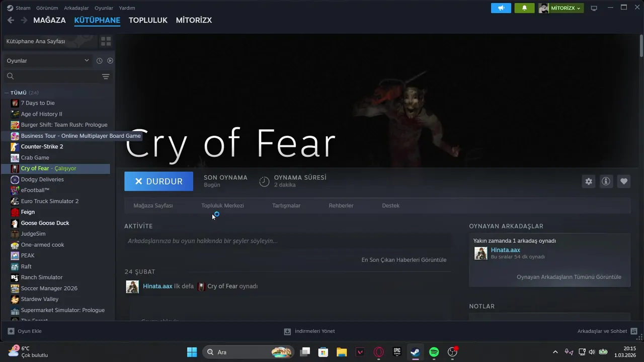The height and width of the screenshot is (362, 644).
Task: Switch to Big Picture mode icon
Action: 594,8
